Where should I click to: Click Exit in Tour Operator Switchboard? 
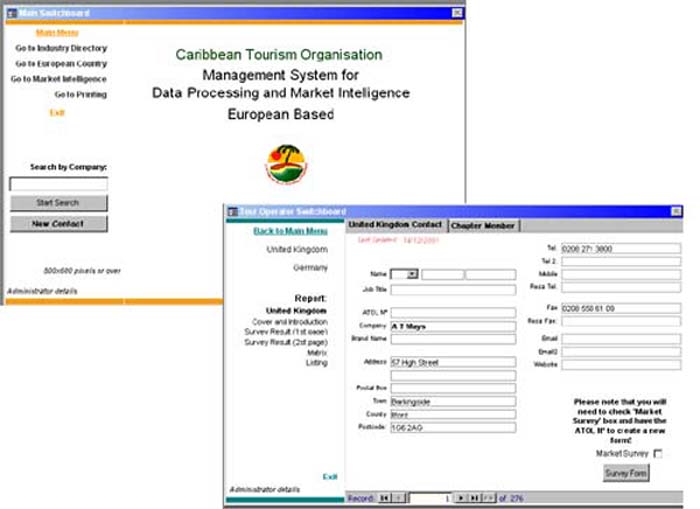(x=330, y=476)
